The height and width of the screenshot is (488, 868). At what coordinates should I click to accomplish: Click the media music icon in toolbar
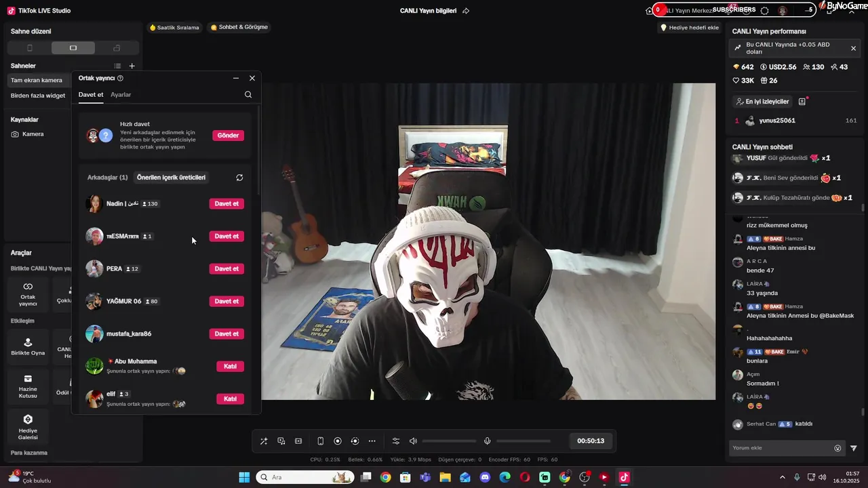click(x=281, y=441)
